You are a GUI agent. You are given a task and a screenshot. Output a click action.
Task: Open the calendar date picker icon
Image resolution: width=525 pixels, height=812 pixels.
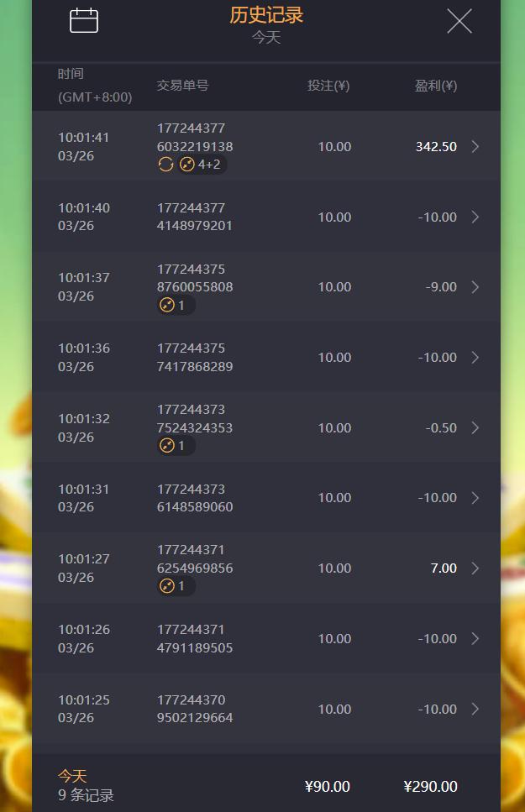click(x=84, y=21)
